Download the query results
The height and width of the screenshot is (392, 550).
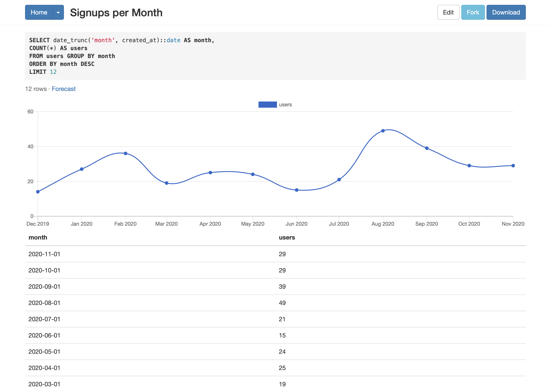coord(506,12)
